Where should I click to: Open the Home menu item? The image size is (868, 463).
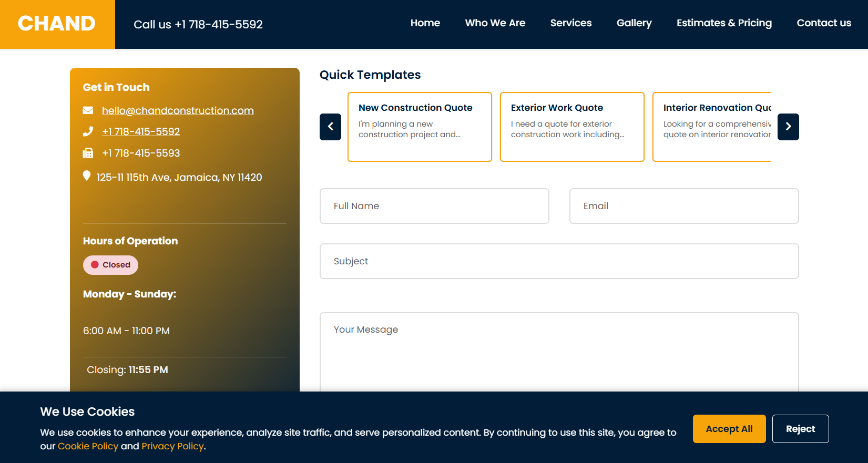tap(425, 23)
